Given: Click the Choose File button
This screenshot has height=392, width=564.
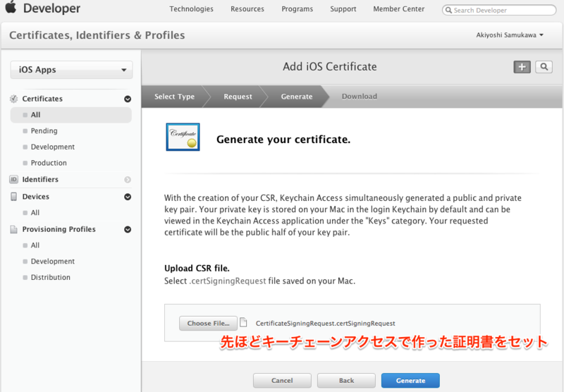Looking at the screenshot, I should pos(208,324).
